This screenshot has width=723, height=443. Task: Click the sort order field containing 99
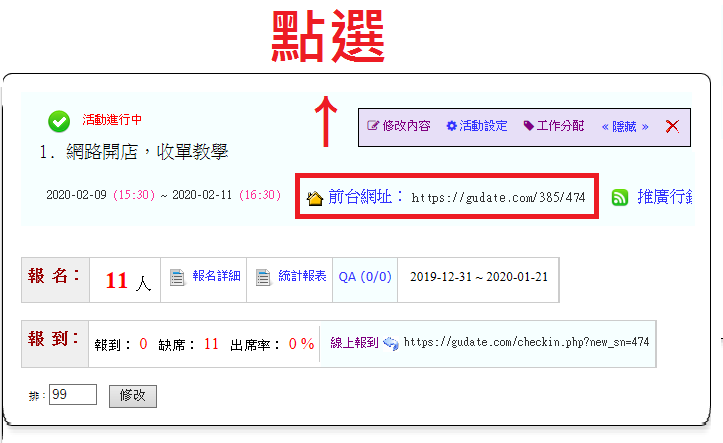[73, 395]
